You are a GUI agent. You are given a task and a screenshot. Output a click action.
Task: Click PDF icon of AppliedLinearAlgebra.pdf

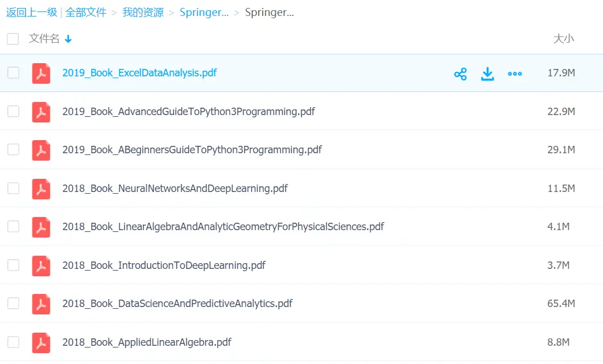point(41,342)
